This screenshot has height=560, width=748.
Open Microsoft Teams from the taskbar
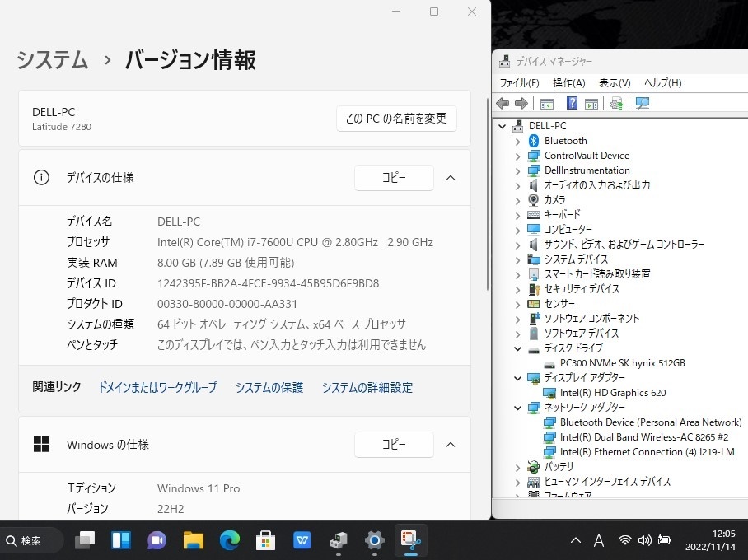(x=157, y=540)
